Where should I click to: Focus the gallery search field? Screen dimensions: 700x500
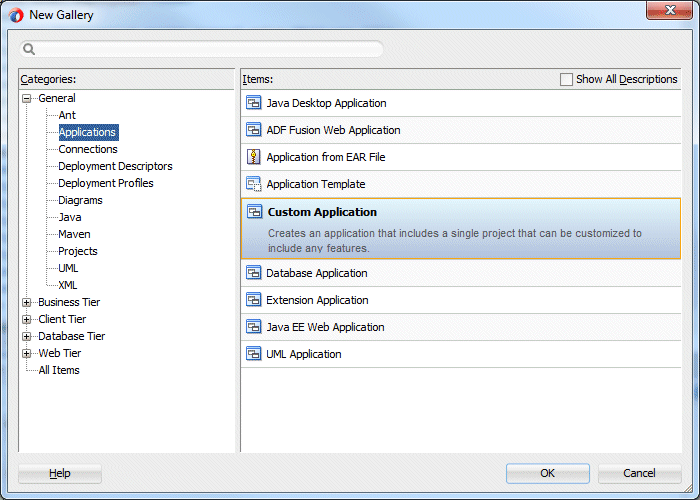pyautogui.click(x=201, y=49)
